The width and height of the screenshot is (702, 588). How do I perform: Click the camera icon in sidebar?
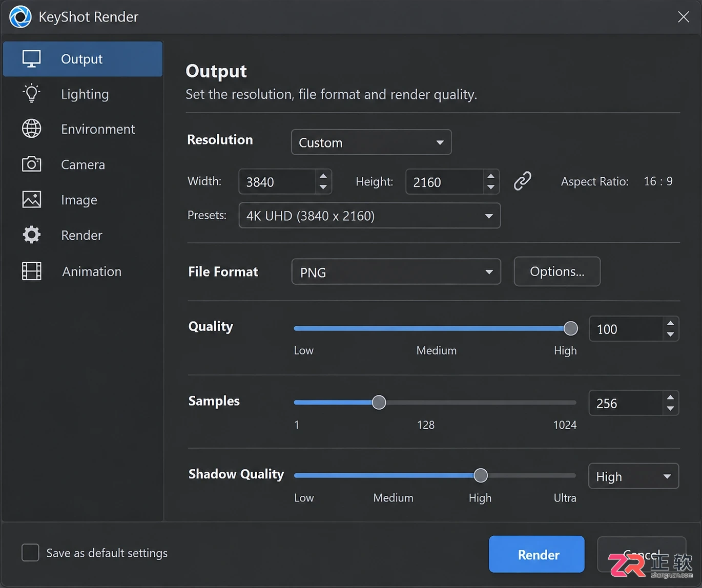point(31,164)
